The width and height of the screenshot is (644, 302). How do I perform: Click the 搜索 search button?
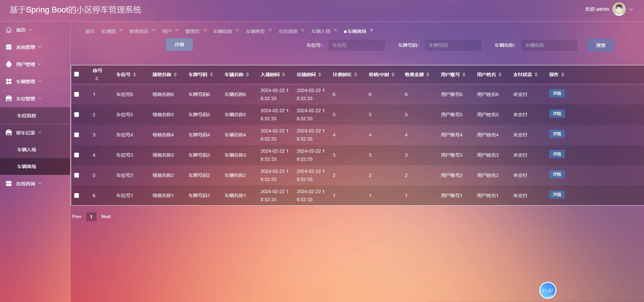point(601,45)
